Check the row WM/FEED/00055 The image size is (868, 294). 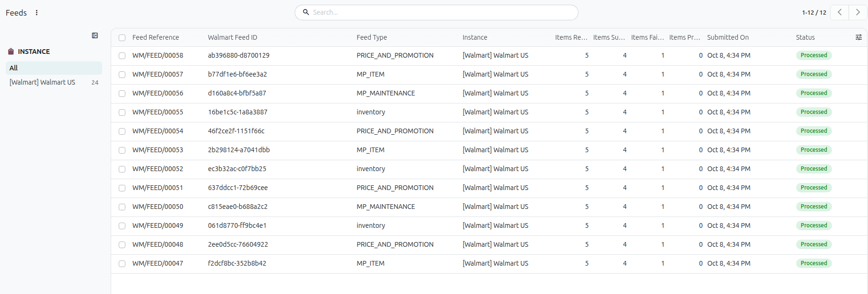click(x=122, y=112)
